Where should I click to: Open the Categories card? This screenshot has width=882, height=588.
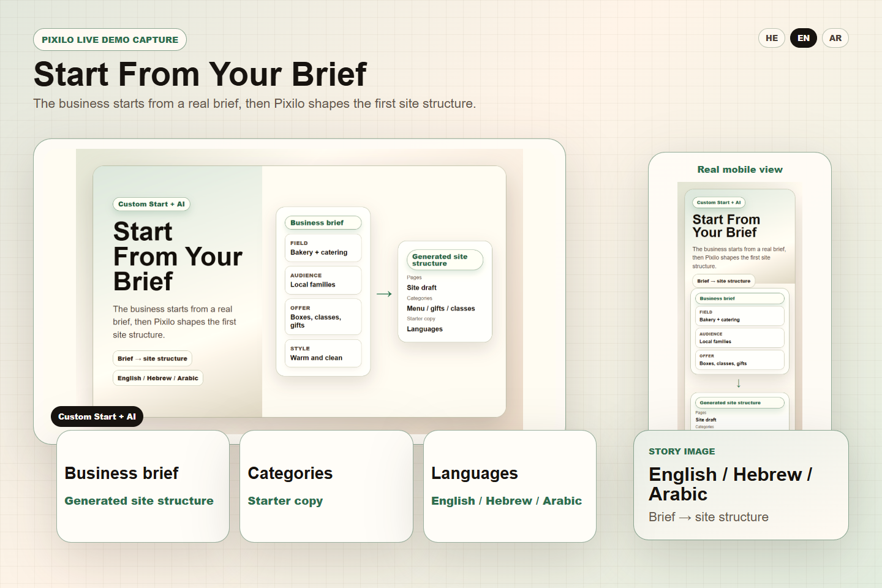326,486
